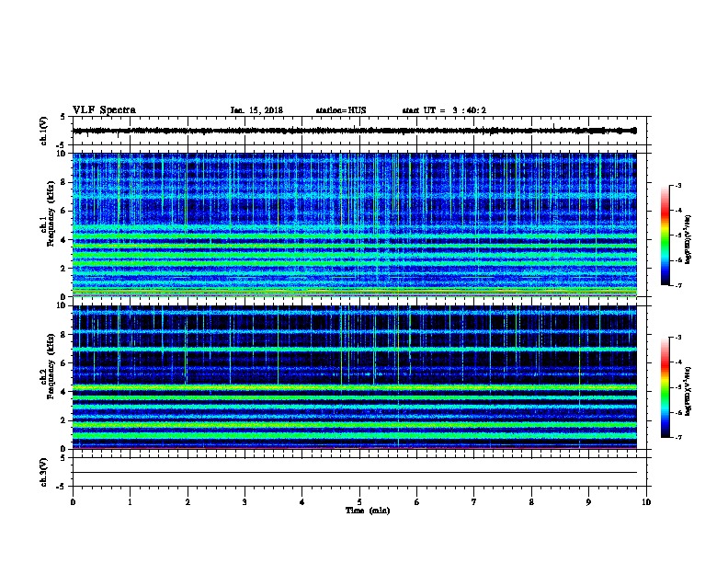
Task: Click the ch.1 PSD color bar
Action: [665, 236]
